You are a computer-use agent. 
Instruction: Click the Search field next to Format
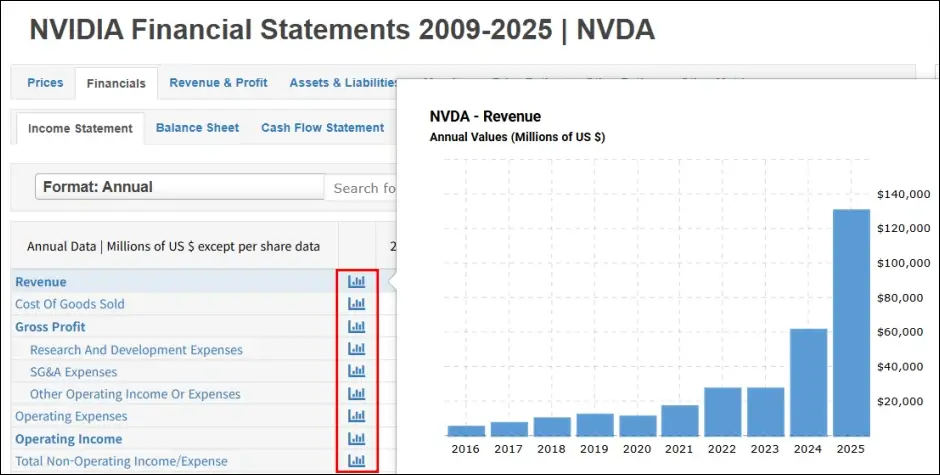coord(360,188)
